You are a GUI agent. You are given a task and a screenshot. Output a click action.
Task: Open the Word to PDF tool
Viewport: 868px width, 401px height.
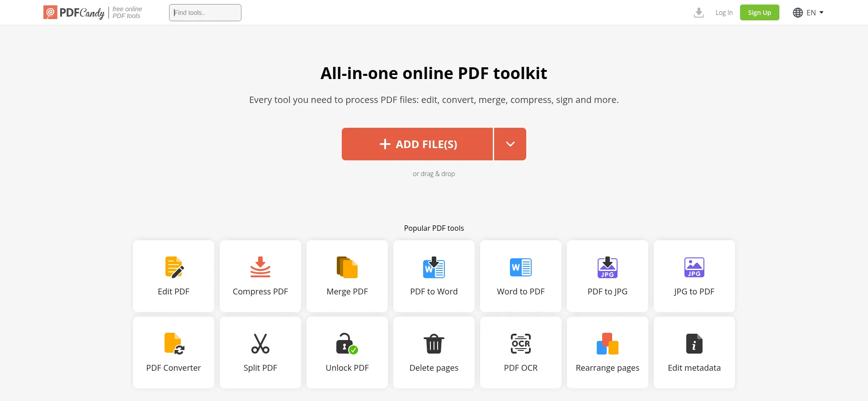520,276
